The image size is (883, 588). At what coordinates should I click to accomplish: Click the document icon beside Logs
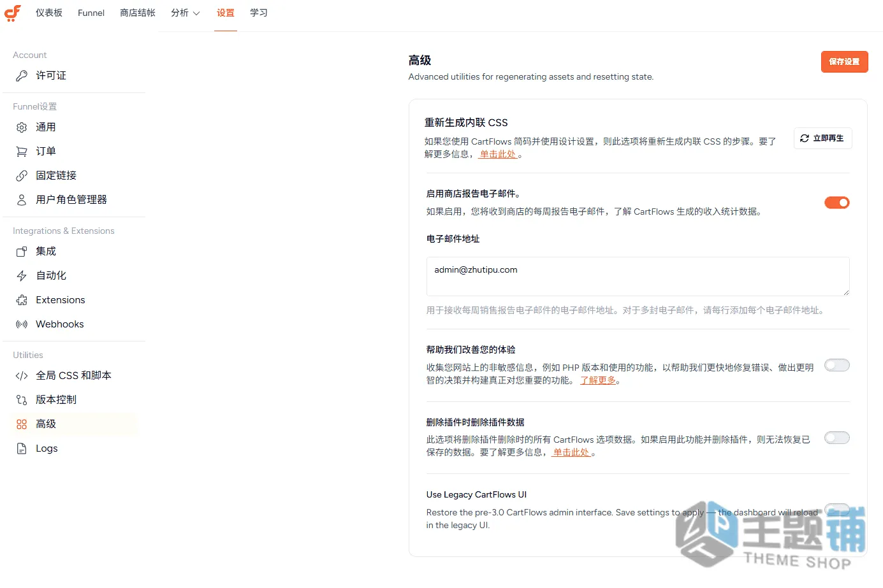(x=22, y=448)
